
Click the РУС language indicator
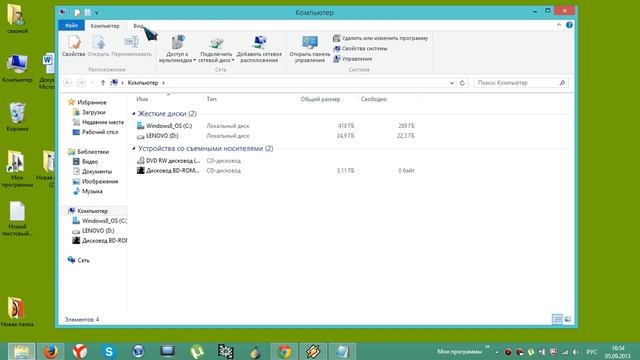pyautogui.click(x=591, y=351)
